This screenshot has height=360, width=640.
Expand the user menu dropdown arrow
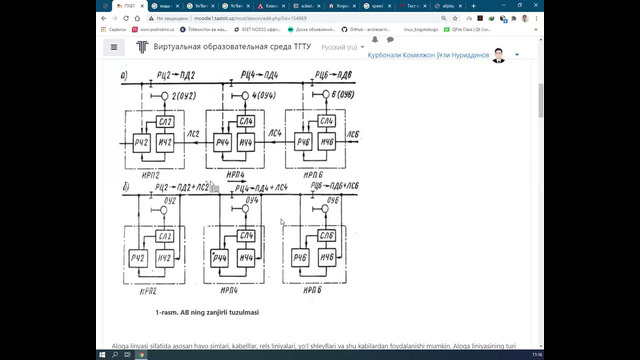tap(517, 55)
